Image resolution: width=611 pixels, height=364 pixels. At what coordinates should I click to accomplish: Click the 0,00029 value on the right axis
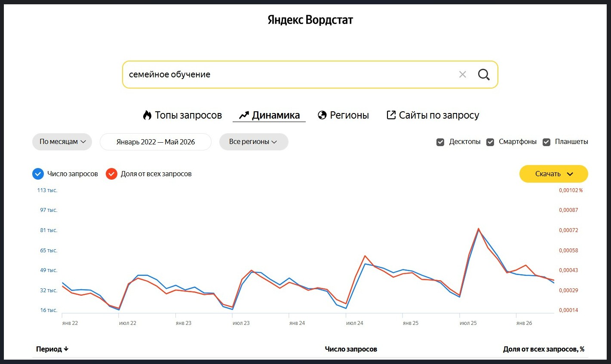[x=568, y=291]
